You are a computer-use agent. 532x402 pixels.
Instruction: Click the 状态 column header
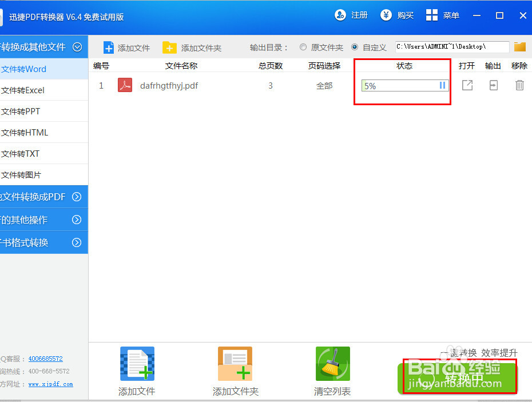(x=404, y=66)
